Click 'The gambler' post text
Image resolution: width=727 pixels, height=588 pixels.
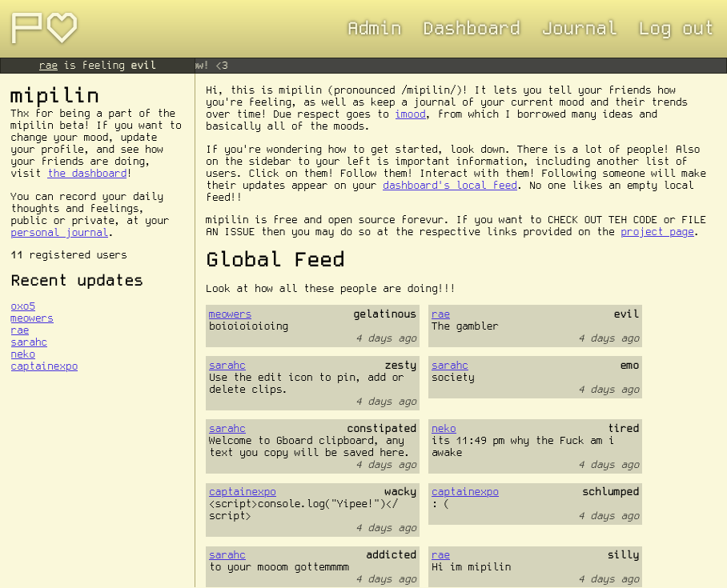click(465, 326)
